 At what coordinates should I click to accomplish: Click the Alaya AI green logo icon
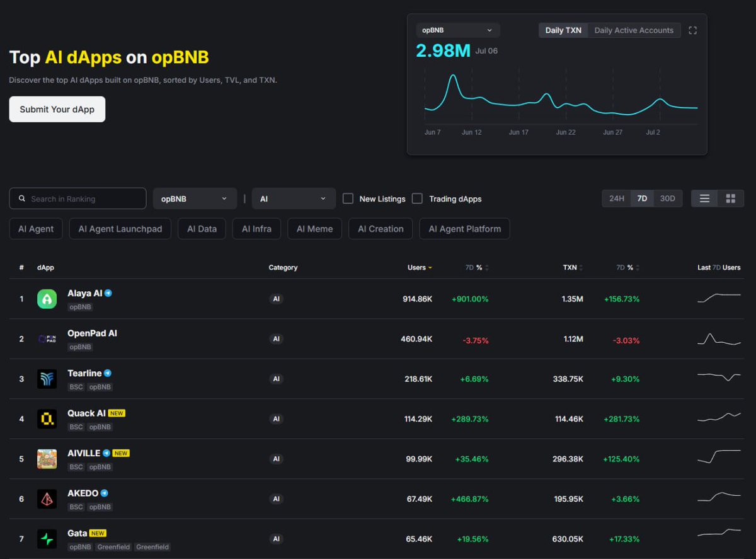pyautogui.click(x=47, y=299)
